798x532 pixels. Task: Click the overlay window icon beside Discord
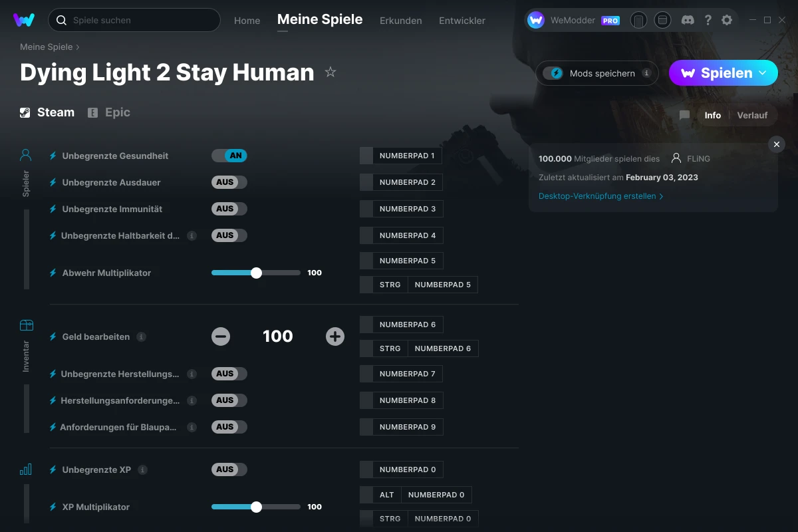662,20
